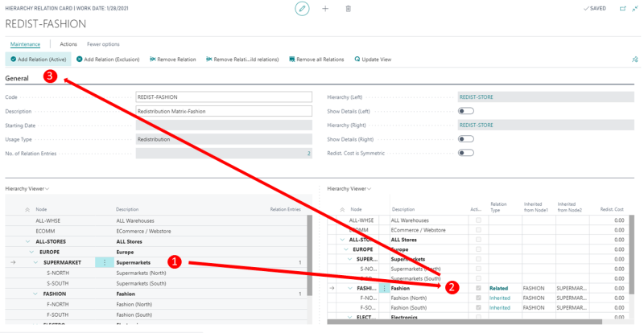Click Add Relation (Exclusion) action
This screenshot has width=644, height=333.
click(x=108, y=60)
